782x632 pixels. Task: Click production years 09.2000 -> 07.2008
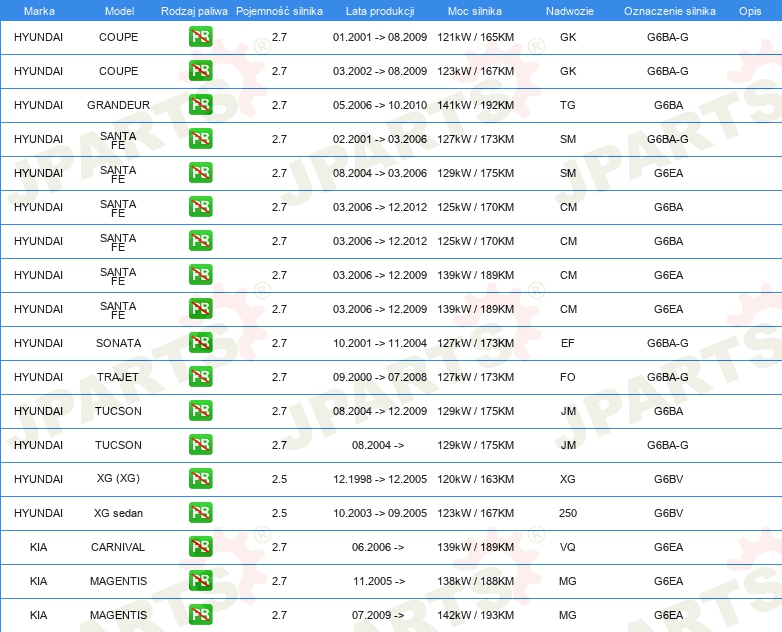pyautogui.click(x=380, y=377)
